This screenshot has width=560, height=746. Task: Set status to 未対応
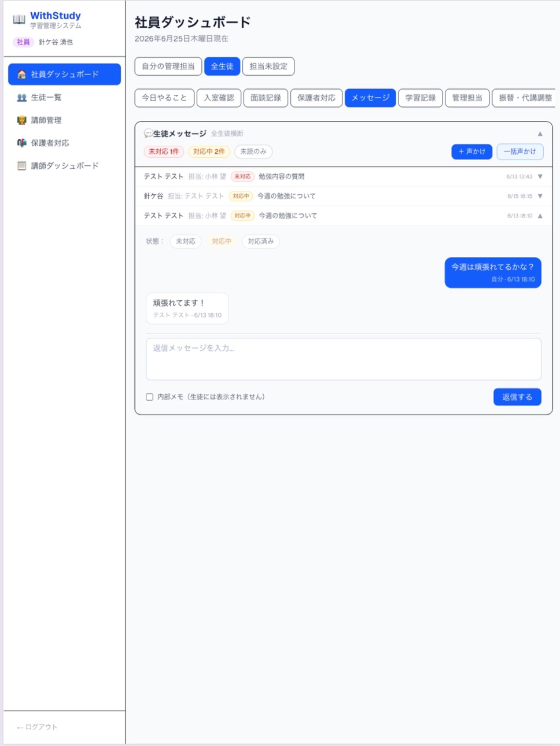pos(186,242)
